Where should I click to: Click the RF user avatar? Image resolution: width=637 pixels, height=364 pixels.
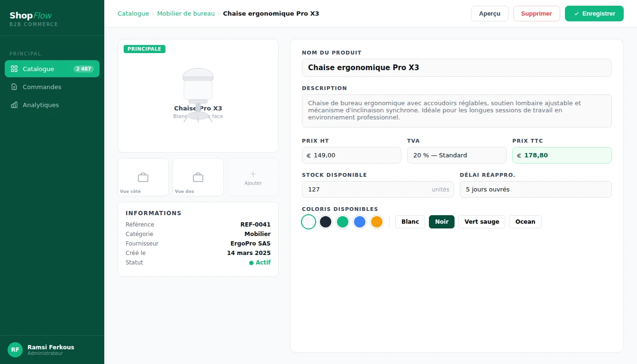click(15, 350)
